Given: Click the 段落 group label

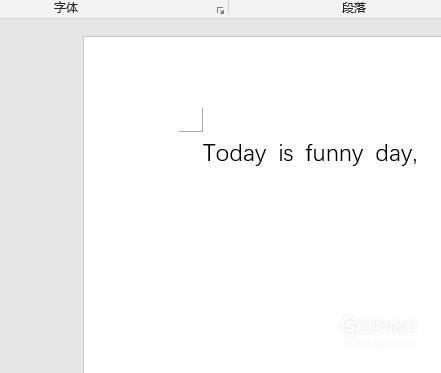Looking at the screenshot, I should (x=354, y=8).
